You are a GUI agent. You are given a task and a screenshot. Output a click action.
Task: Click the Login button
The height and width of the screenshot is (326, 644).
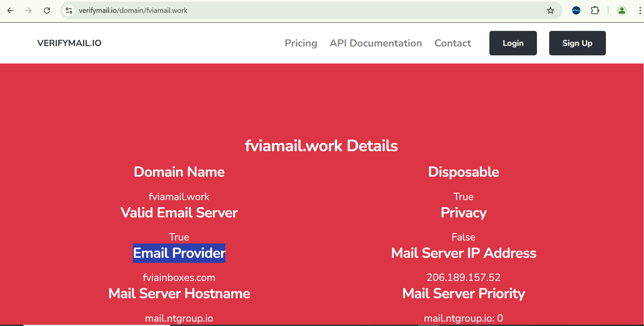(x=513, y=43)
